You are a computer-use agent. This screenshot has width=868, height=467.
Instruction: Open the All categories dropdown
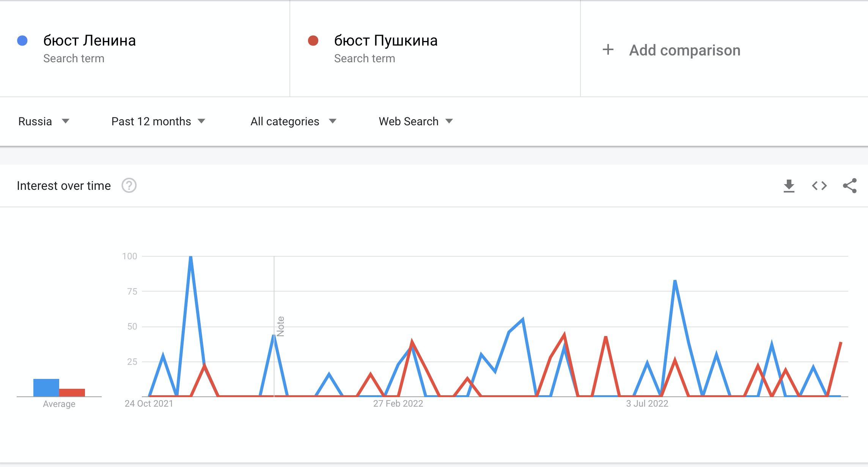click(x=293, y=121)
